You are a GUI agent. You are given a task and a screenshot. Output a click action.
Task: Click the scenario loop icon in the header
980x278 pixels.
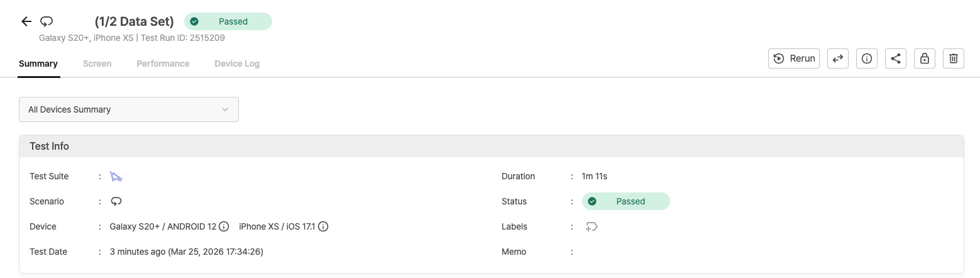(x=47, y=21)
